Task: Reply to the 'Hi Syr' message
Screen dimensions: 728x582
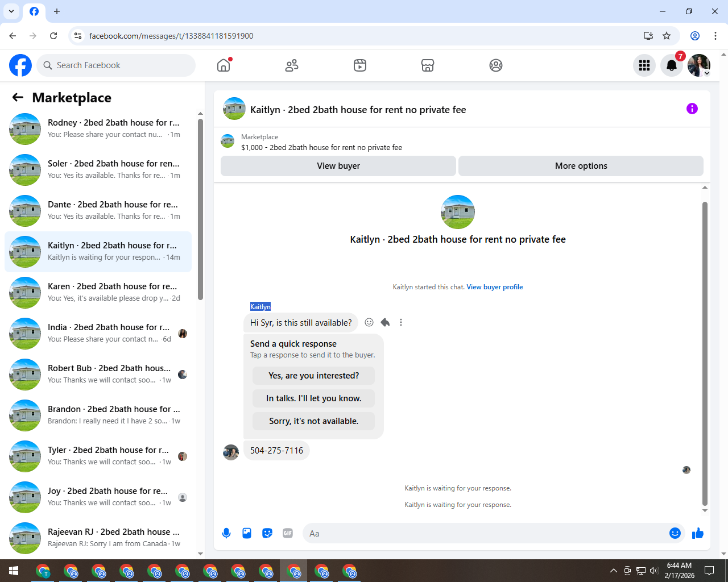Action: pyautogui.click(x=385, y=322)
